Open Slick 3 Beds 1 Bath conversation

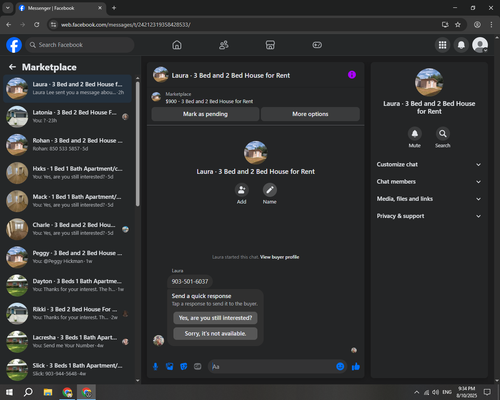68,369
